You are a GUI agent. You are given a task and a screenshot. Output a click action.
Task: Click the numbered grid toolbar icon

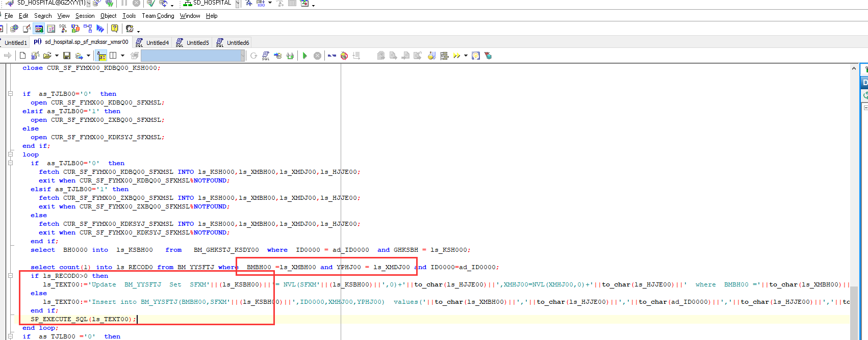tap(51, 29)
